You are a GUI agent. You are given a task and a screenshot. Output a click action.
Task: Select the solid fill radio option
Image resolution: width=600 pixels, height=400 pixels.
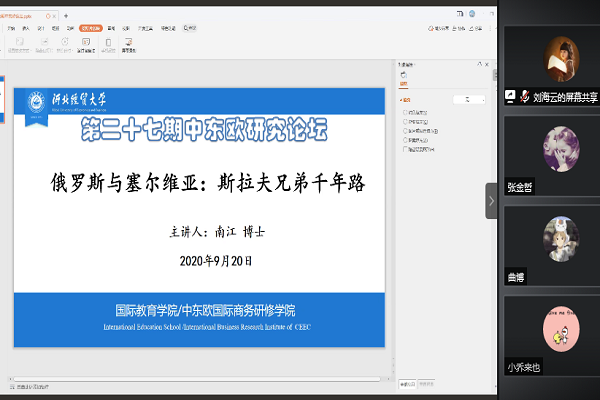pos(405,113)
